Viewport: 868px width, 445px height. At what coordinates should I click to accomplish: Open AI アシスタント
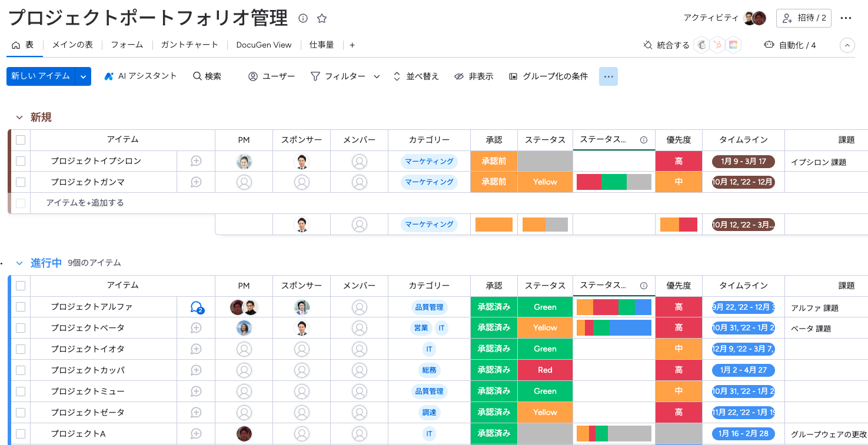click(141, 76)
